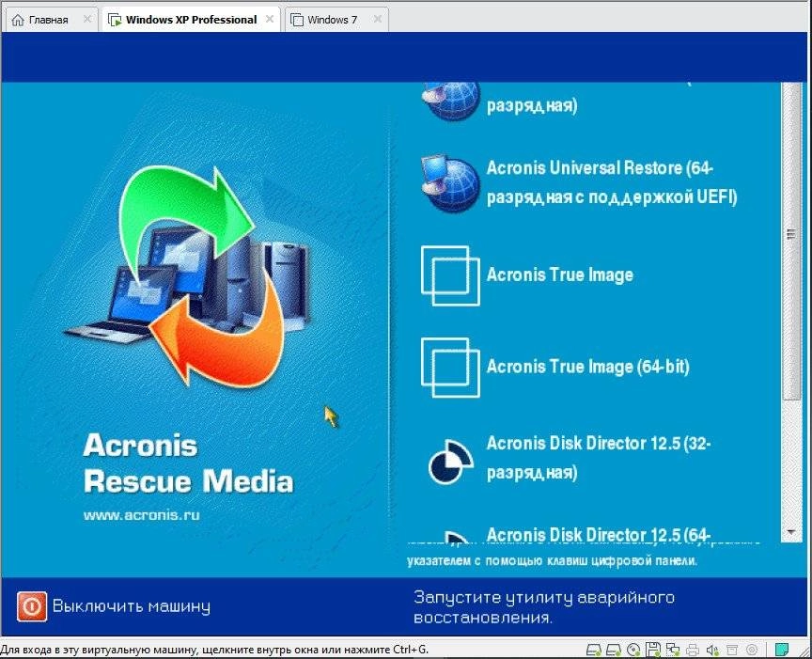Close the Windows XP Professional tab
The width and height of the screenshot is (812, 659).
coord(270,19)
